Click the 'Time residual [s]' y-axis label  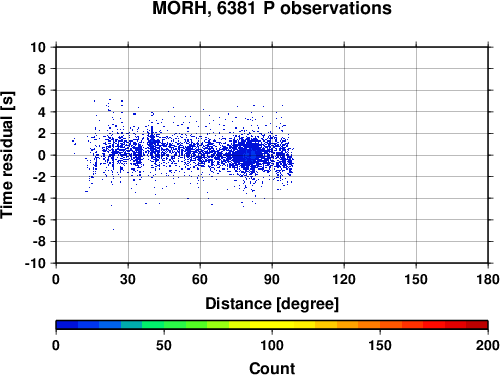7,155
